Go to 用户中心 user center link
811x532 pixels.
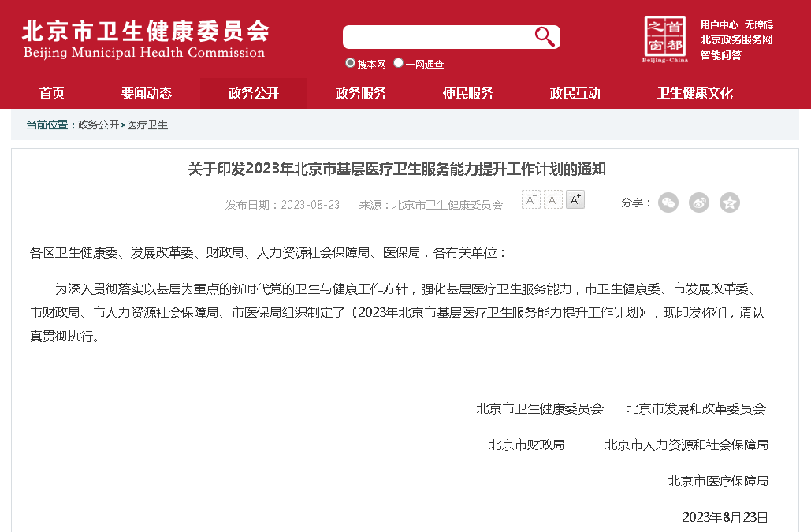pos(720,24)
